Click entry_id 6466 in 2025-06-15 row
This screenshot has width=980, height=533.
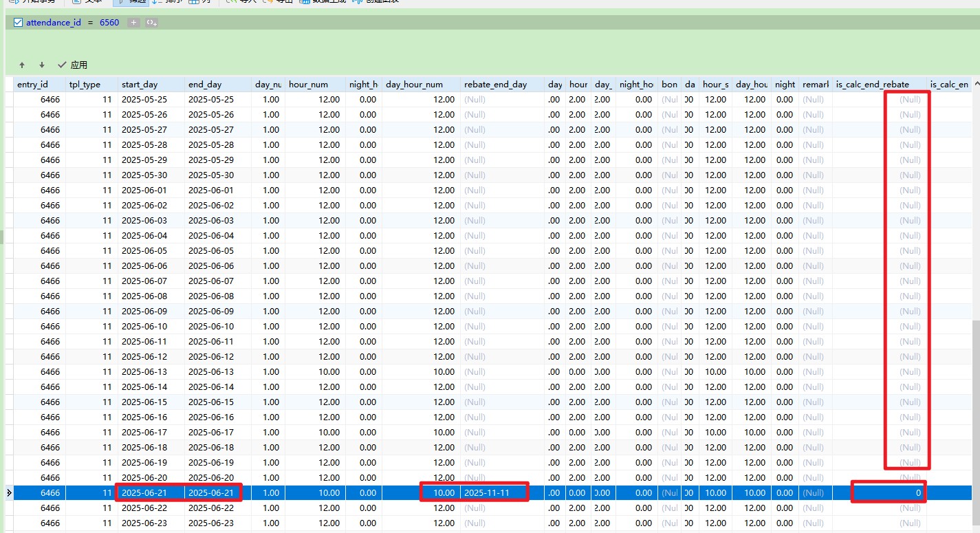[x=40, y=402]
